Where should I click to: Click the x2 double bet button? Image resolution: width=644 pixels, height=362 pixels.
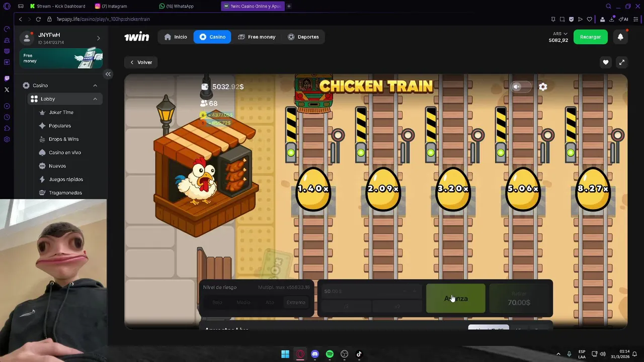click(397, 306)
